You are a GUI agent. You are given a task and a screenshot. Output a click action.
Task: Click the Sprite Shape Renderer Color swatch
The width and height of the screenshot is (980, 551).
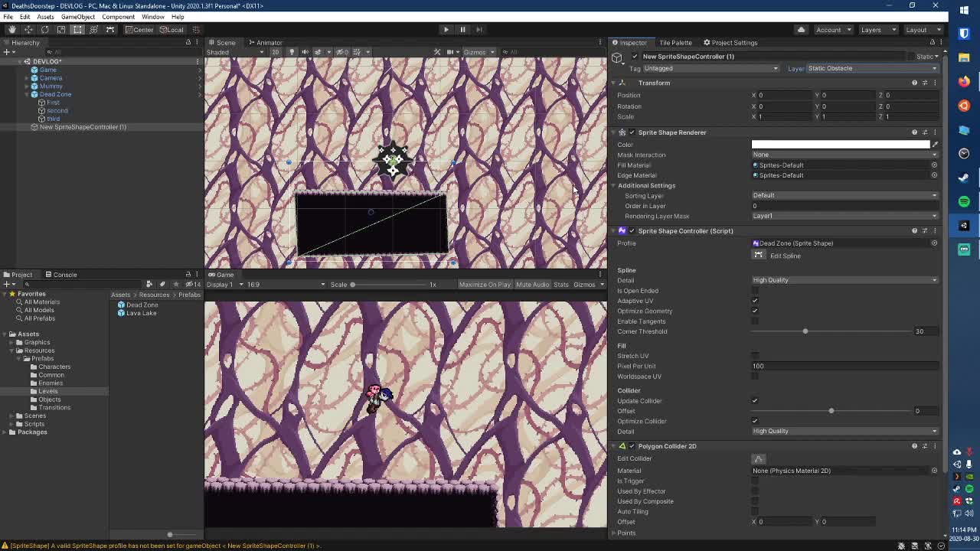842,144
